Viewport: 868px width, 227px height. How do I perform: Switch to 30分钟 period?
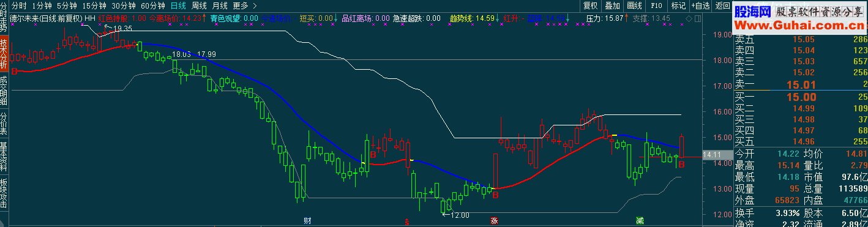pos(123,6)
